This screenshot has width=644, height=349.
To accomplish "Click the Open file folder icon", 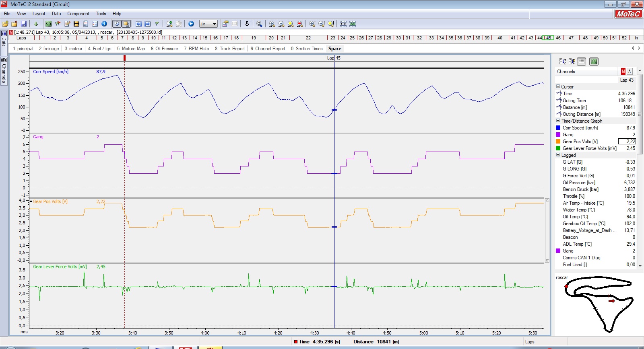I will tap(5, 24).
